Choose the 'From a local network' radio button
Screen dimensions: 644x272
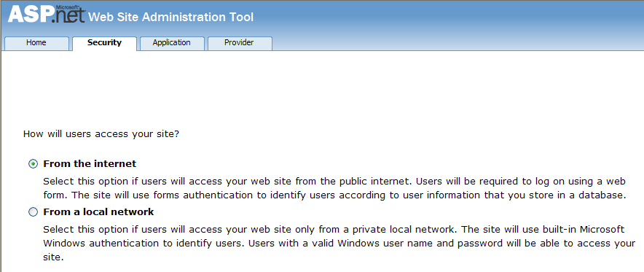pos(33,212)
